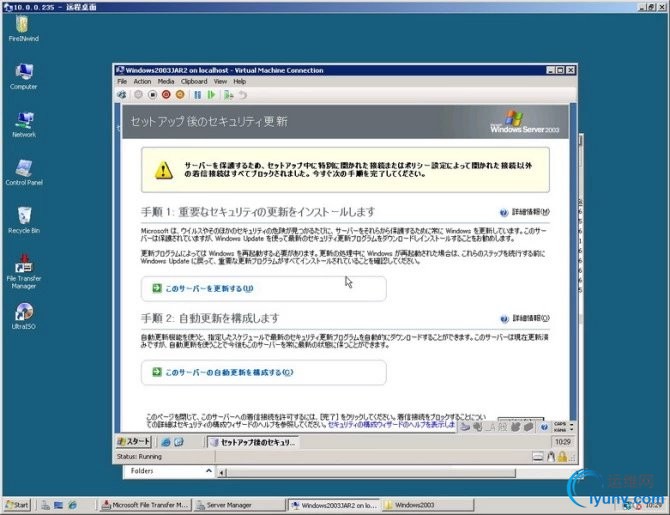
Task: Open 詳細情報 help for step 1
Action: tap(524, 212)
